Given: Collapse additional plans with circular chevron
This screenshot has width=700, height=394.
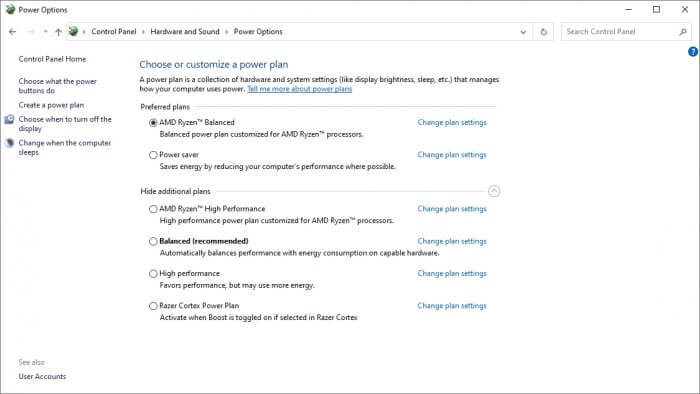Looking at the screenshot, I should pyautogui.click(x=494, y=191).
